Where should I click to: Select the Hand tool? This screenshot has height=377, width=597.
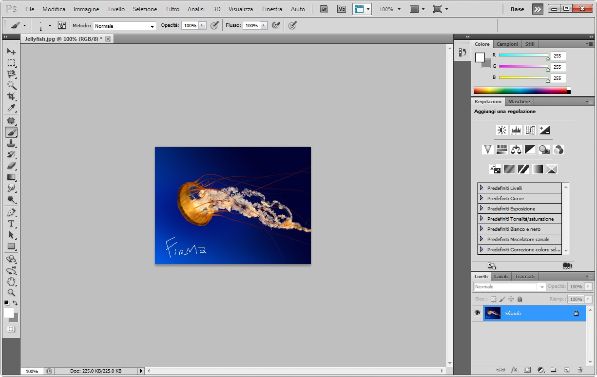point(11,282)
